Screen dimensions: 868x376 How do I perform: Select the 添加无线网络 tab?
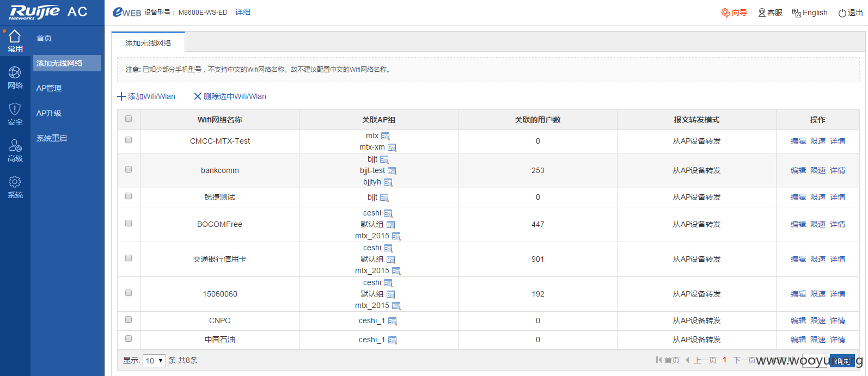(x=148, y=42)
